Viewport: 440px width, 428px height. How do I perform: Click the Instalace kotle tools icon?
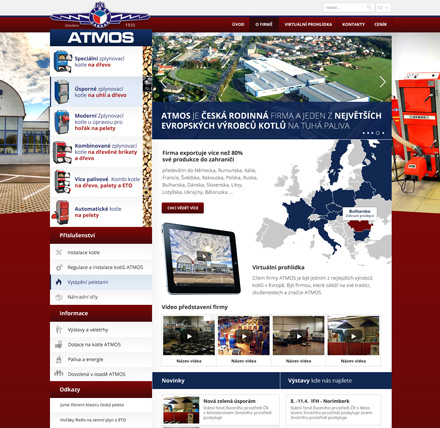pos(59,252)
